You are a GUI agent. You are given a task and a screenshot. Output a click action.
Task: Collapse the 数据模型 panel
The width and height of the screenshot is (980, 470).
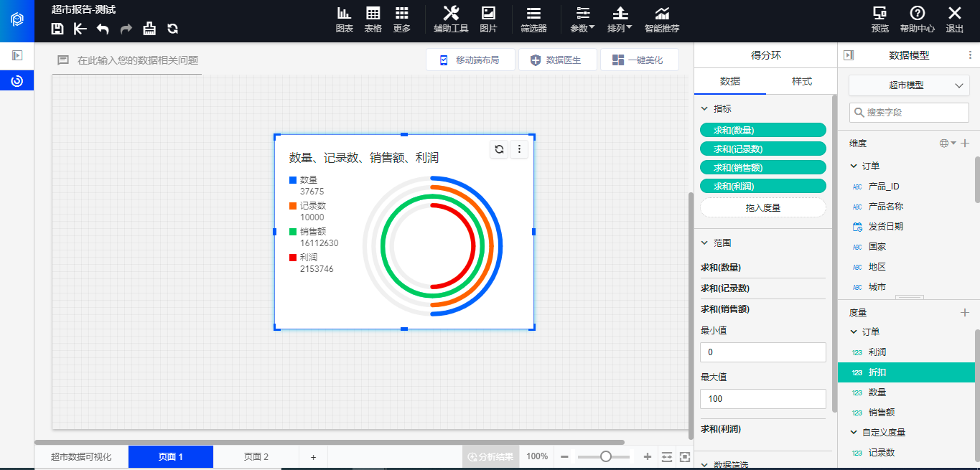click(x=848, y=55)
